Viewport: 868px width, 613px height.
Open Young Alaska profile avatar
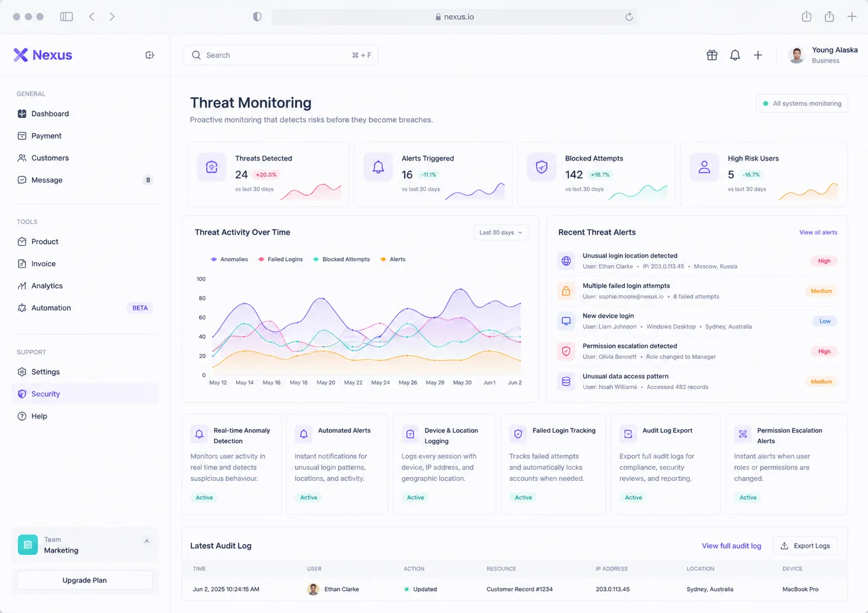(796, 55)
